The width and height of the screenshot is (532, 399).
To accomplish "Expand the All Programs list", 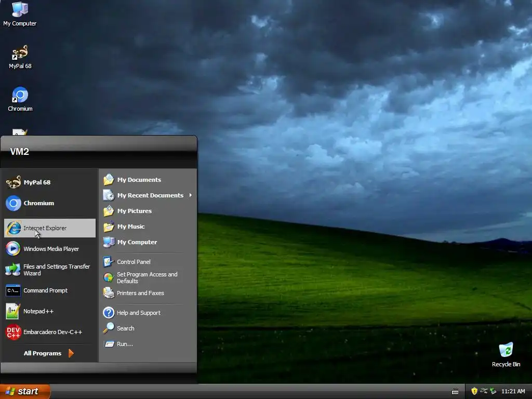I will [x=49, y=353].
